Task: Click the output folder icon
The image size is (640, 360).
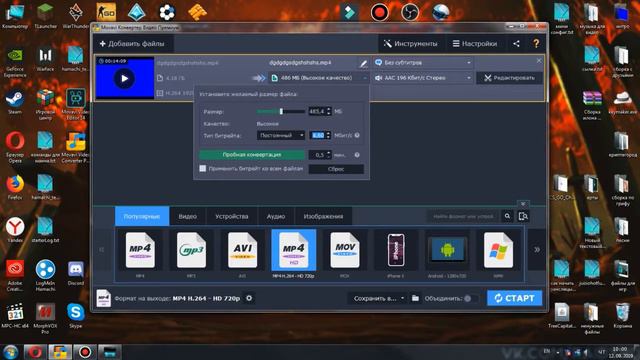Action: click(416, 298)
